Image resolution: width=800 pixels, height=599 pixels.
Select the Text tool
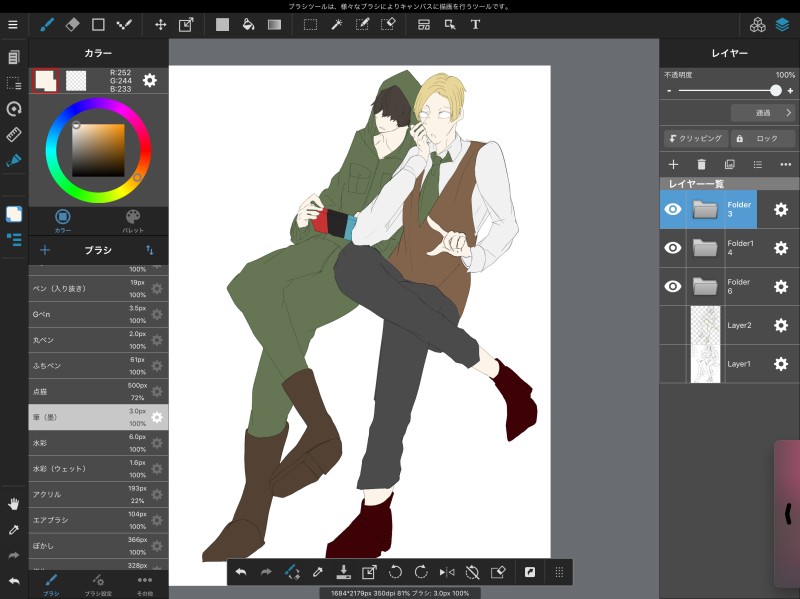point(475,24)
